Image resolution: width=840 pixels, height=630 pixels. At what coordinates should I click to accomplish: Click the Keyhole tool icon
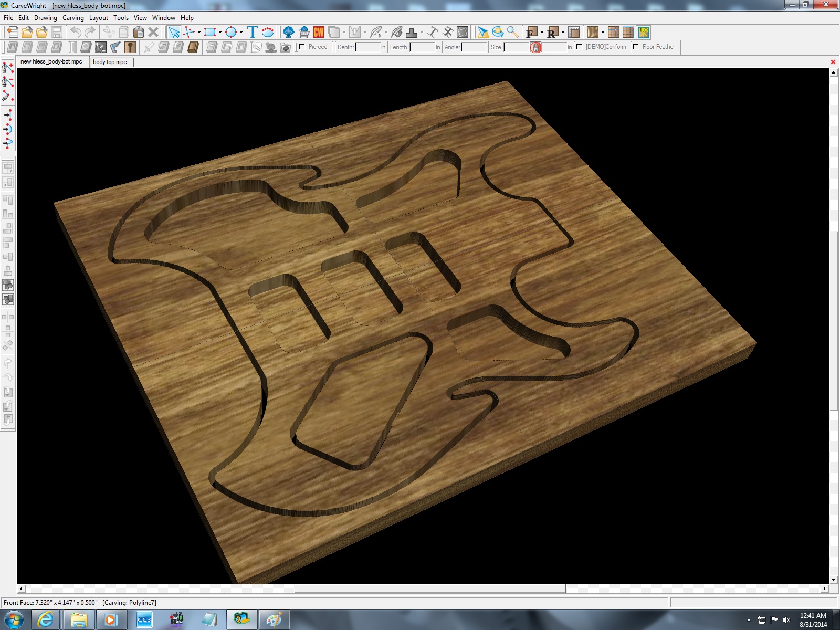(130, 47)
